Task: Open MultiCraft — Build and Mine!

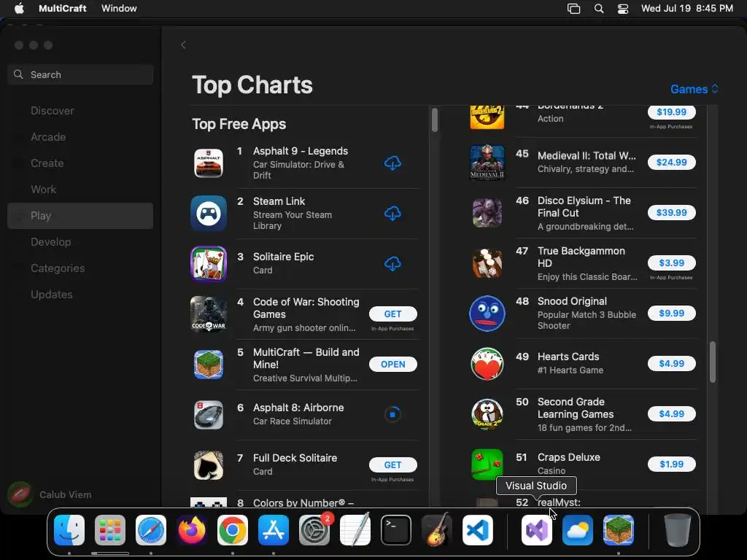Action: 392,365
